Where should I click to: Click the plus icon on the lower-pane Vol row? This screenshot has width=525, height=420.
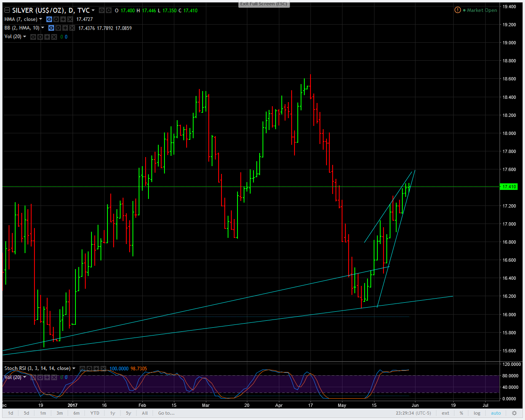pyautogui.click(x=47, y=377)
